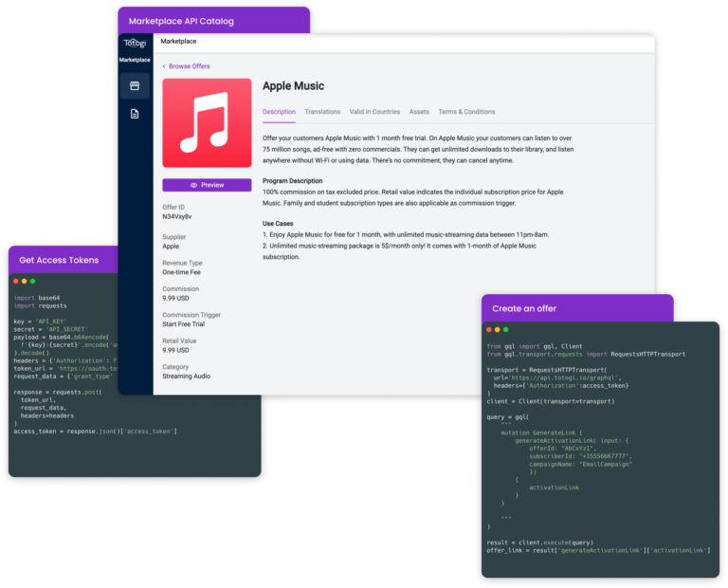Click the 'import base64' code line
Viewport: 728px width, 588px height.
coord(37,298)
